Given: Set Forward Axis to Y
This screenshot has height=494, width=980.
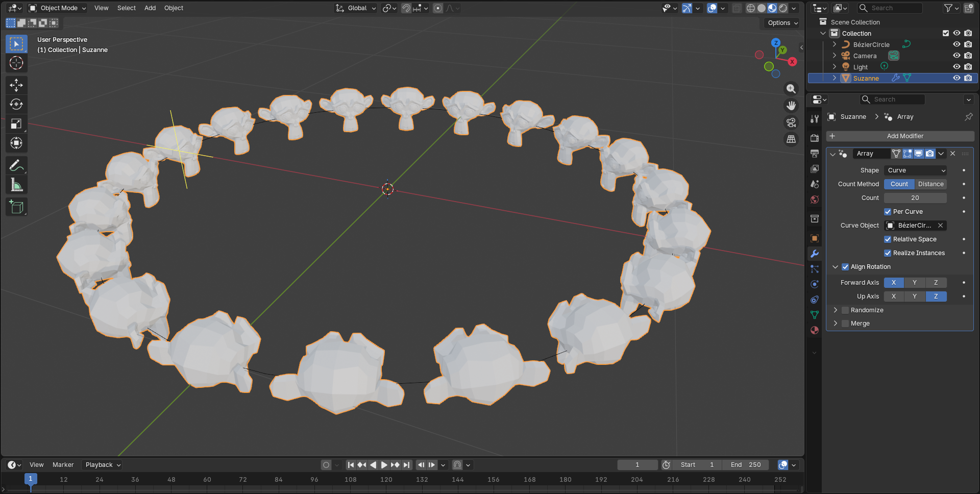Looking at the screenshot, I should 915,283.
